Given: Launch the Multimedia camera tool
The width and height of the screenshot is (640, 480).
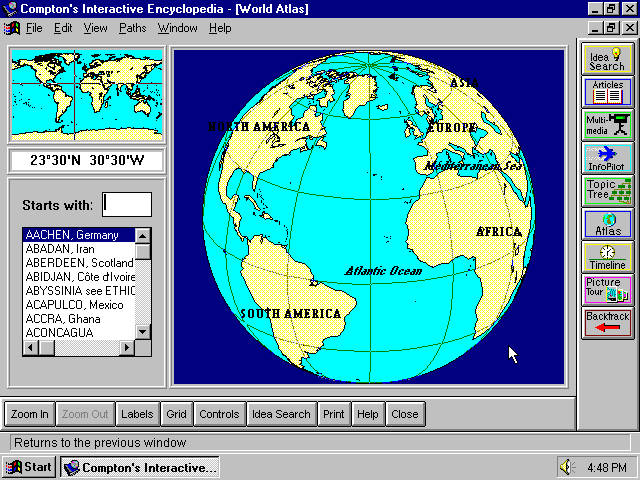Looking at the screenshot, I should (607, 125).
